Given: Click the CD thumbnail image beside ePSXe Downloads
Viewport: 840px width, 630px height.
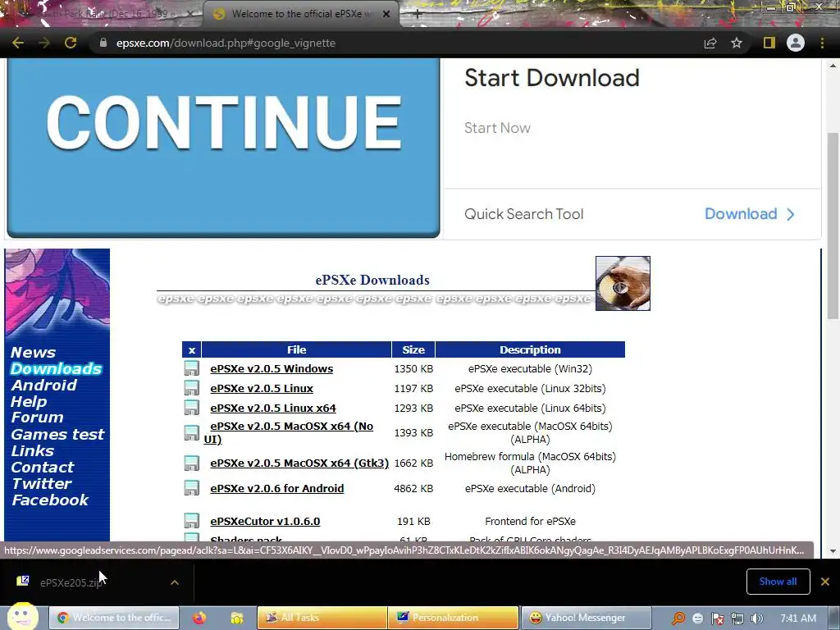Looking at the screenshot, I should coord(623,283).
